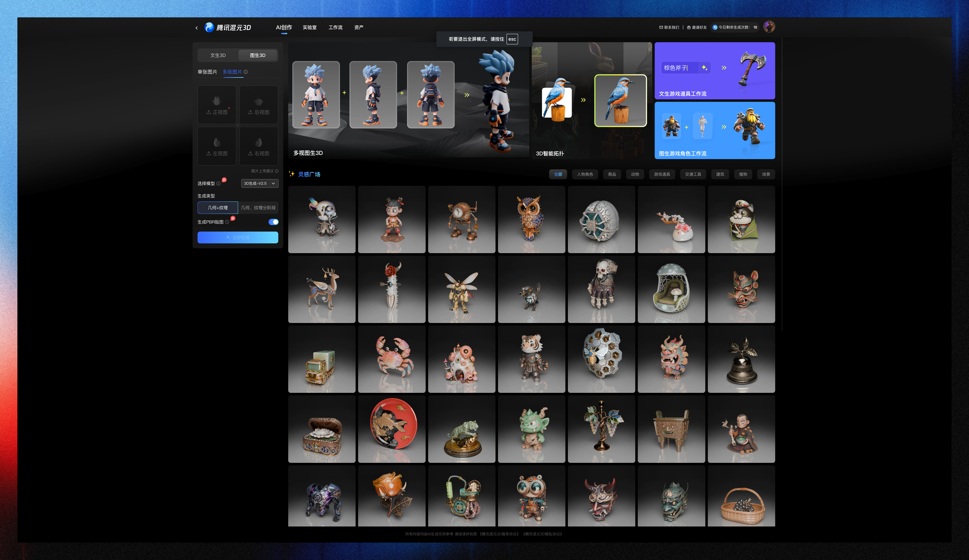Open the grape candlestick model thumbnail
Image resolution: width=969 pixels, height=560 pixels.
[601, 429]
